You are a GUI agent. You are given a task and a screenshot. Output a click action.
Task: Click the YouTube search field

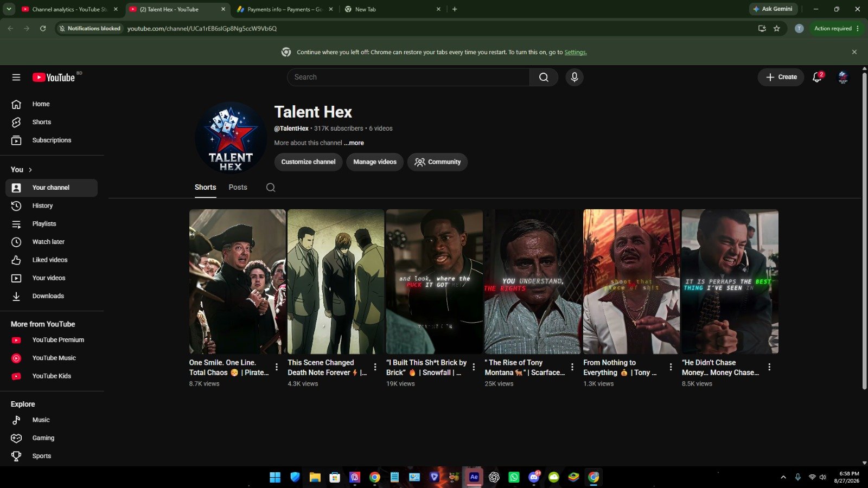[x=408, y=77]
